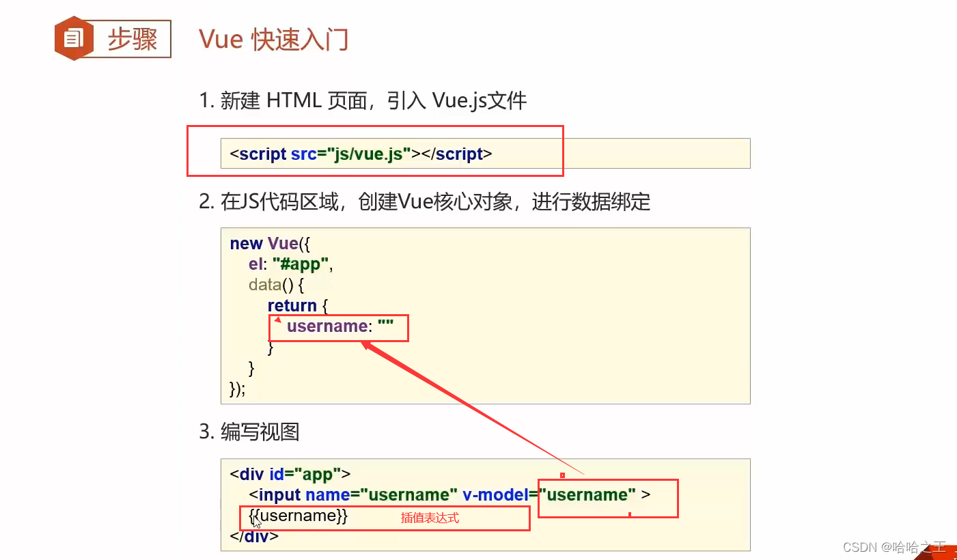Screen dimensions: 957x560
Task: Click the username: "" code line
Action: tap(340, 326)
